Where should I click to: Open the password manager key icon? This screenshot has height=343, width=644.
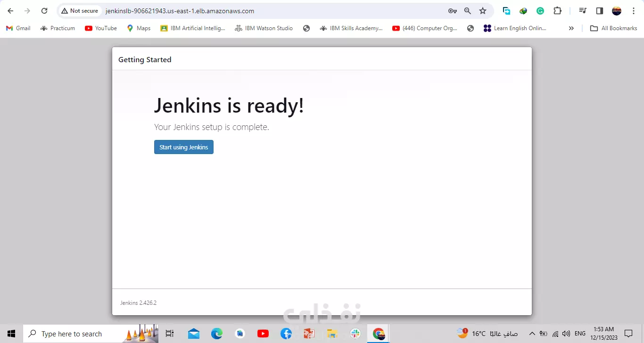tap(452, 10)
